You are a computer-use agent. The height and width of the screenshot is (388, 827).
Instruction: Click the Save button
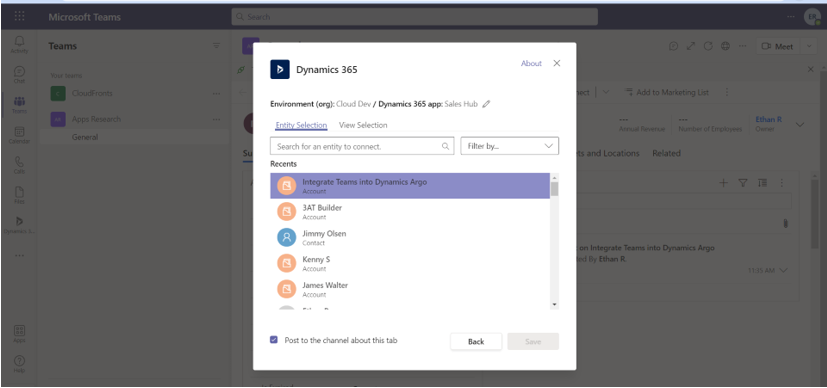(x=533, y=342)
